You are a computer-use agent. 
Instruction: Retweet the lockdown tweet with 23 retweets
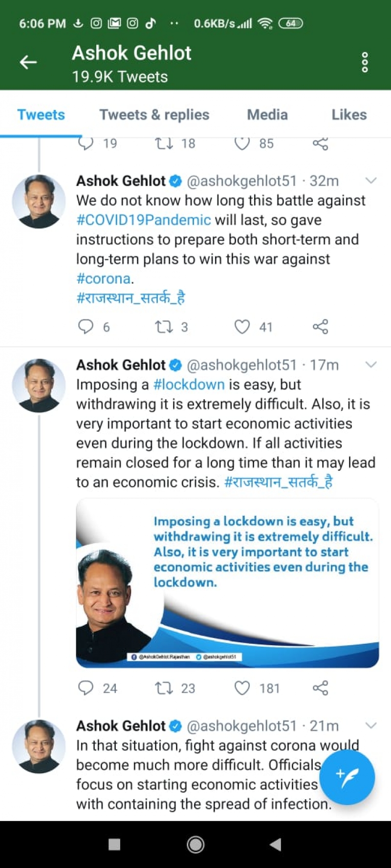point(164,688)
